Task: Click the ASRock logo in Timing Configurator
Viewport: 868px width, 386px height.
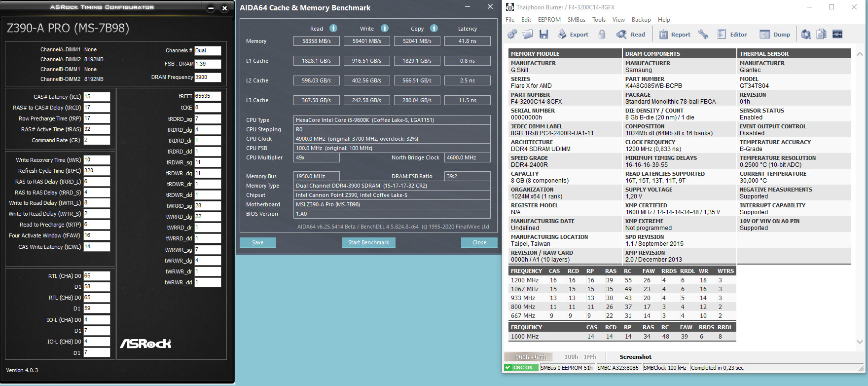Action: point(145,344)
